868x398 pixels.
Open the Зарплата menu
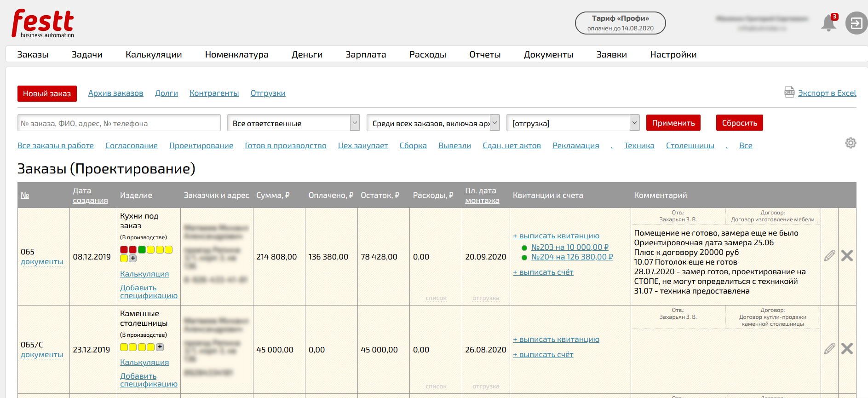point(366,54)
